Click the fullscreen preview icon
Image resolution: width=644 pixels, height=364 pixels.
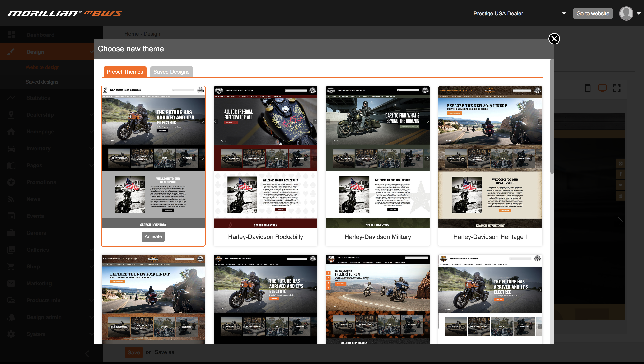617,88
